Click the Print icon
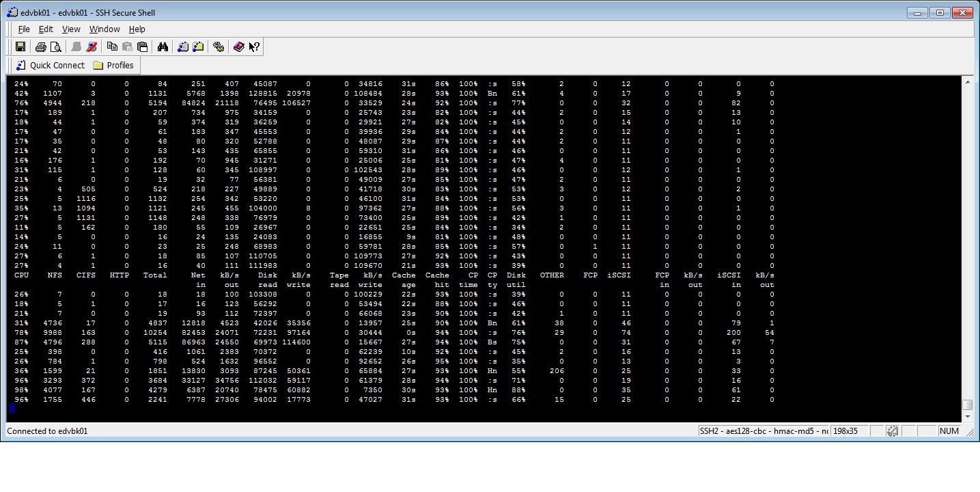Screen dimensions: 980x492 click(x=40, y=47)
